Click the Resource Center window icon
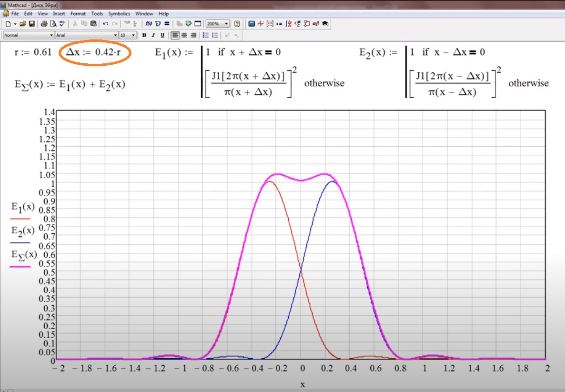Screen dimensions: 565x392 198,24
